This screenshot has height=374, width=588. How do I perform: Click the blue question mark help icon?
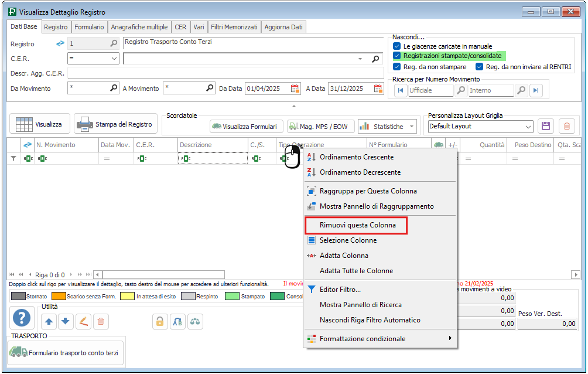pos(22,318)
